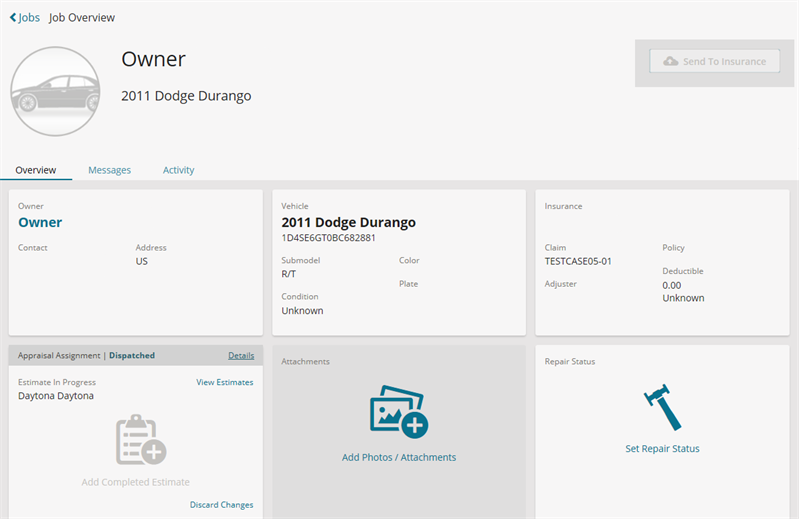Click the add photos image icon
The image size is (799, 519).
pos(399,412)
